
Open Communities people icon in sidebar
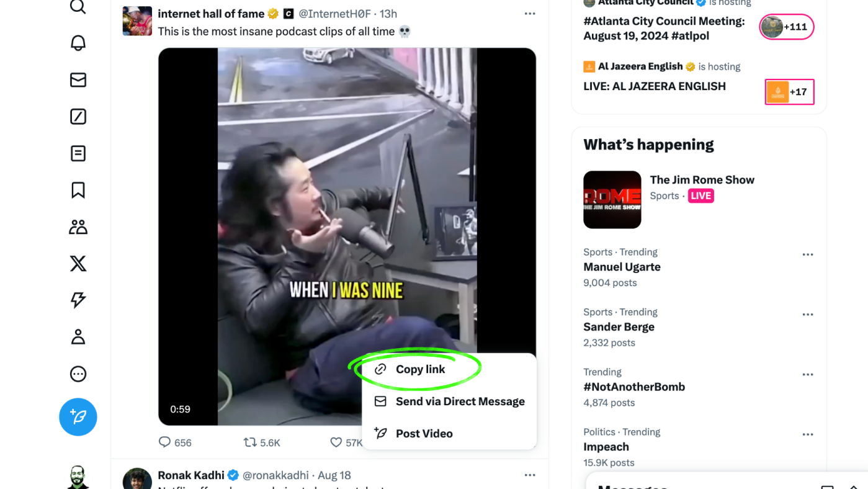coord(78,227)
